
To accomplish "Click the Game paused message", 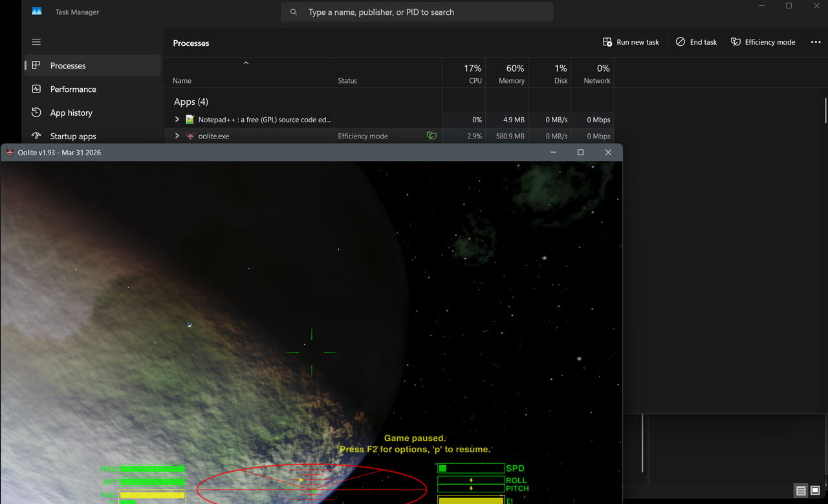I will [x=415, y=438].
